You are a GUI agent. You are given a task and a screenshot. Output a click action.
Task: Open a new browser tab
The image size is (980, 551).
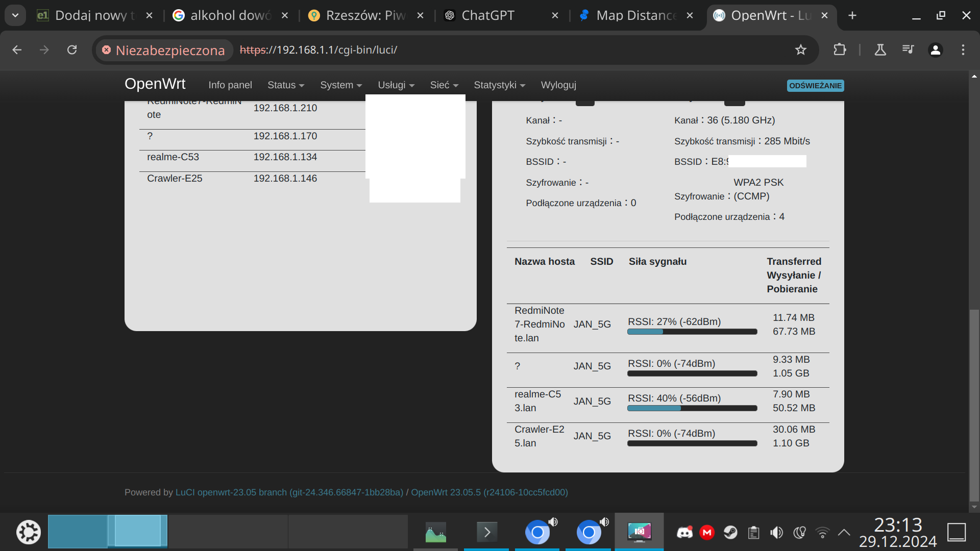[852, 15]
